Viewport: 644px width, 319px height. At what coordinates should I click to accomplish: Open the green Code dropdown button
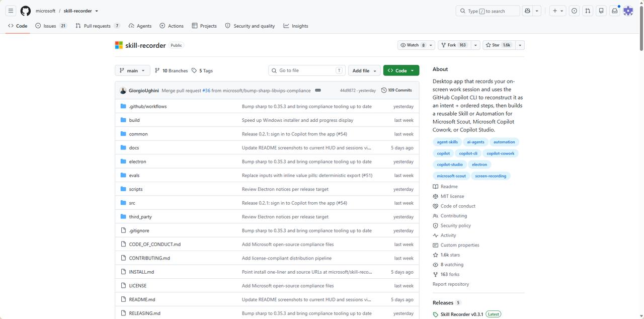pos(401,70)
